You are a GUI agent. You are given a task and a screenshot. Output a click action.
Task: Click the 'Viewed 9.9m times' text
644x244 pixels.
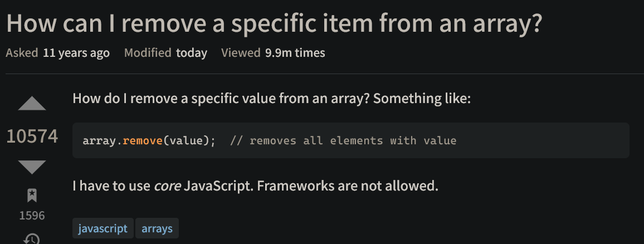coord(273,52)
